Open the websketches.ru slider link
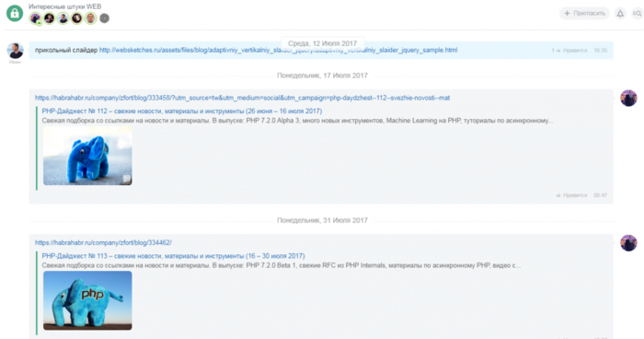The height and width of the screenshot is (339, 644). (278, 50)
